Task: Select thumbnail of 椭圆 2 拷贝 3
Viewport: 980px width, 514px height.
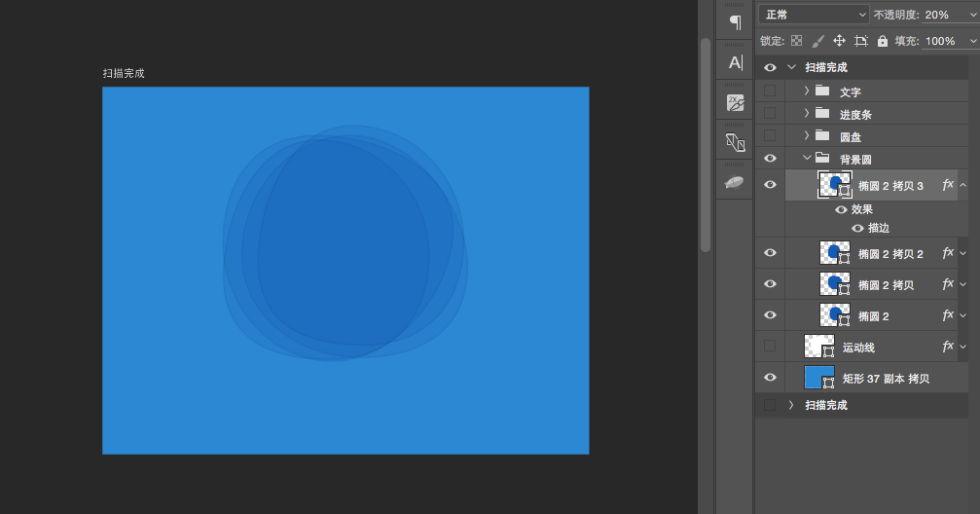Action: pyautogui.click(x=835, y=184)
